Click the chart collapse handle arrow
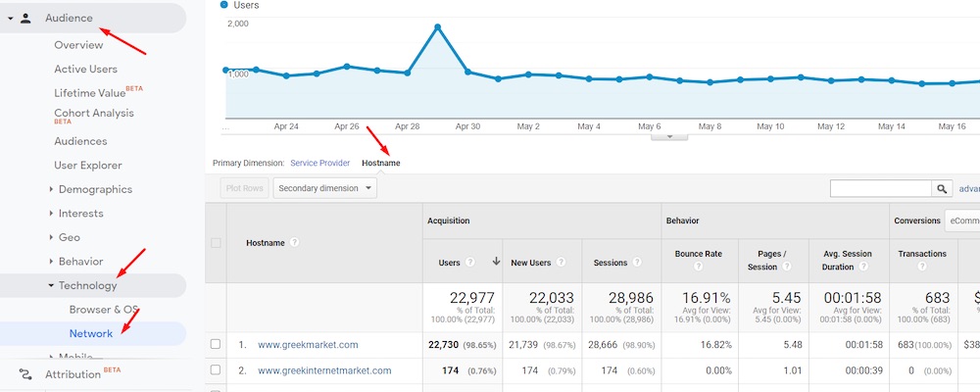Viewport: 980px width, 392px height. pyautogui.click(x=669, y=136)
